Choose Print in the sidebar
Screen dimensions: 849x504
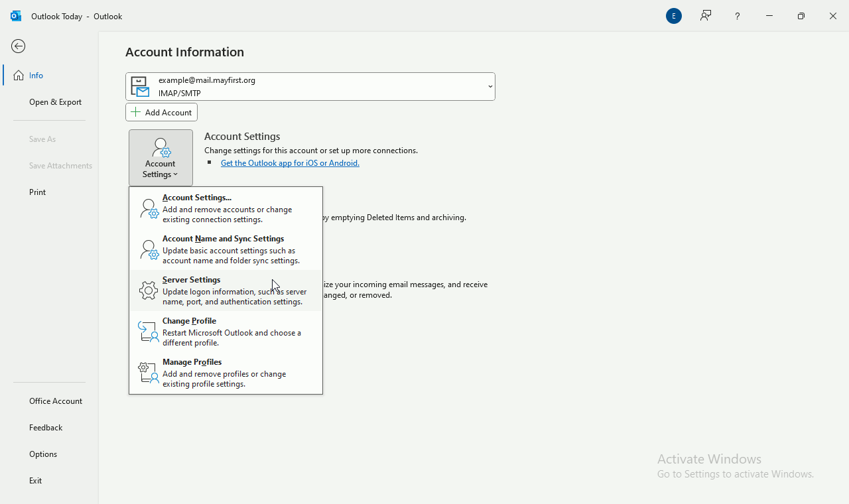point(50,192)
